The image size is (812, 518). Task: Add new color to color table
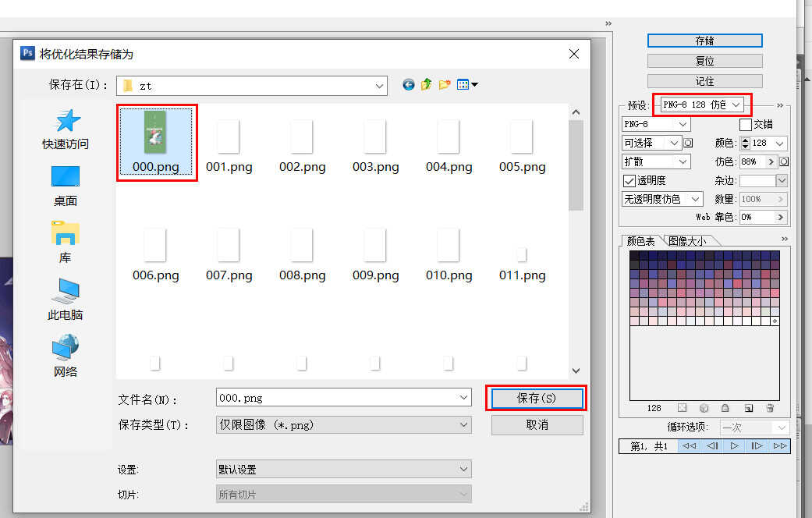point(748,408)
